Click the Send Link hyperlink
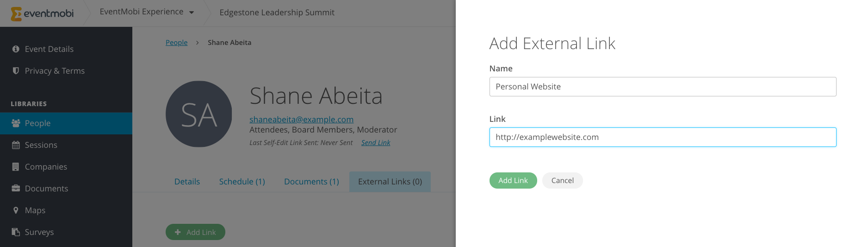868x247 pixels. click(376, 143)
